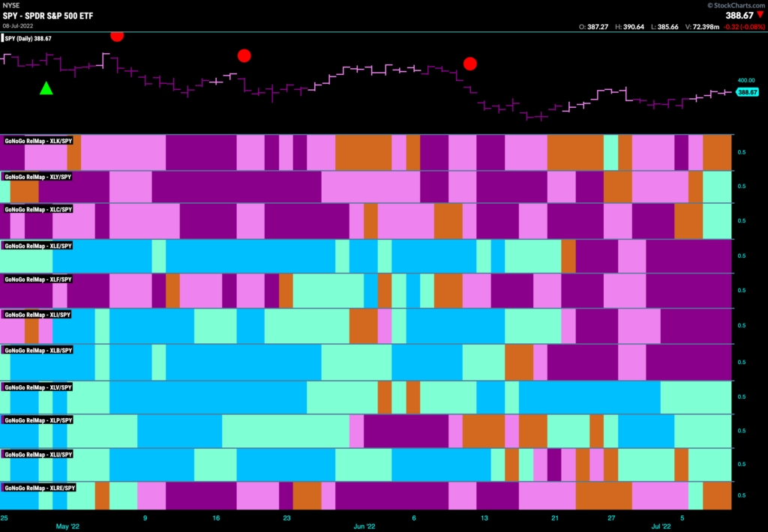Screen dimensions: 768x532
Task: Click the Jun '22 month axis label
Action: pos(364,527)
